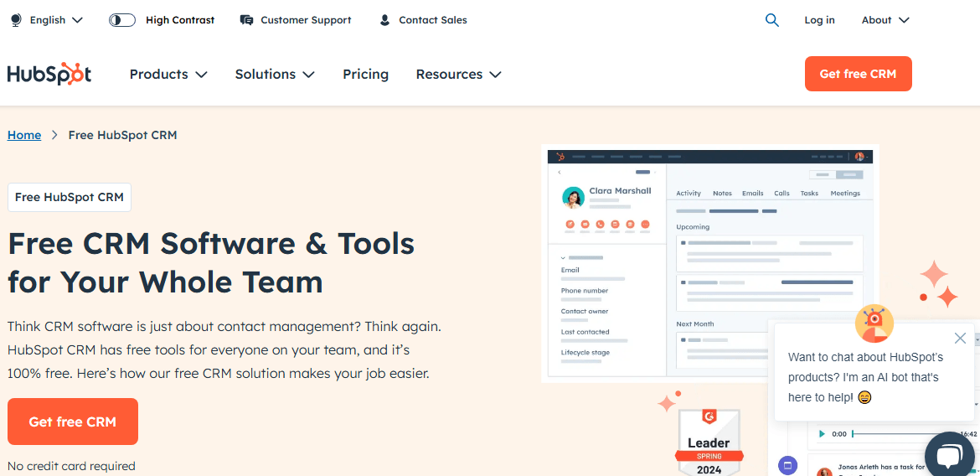Click the 'Upcoming' heading in preview
Image resolution: width=980 pixels, height=476 pixels.
(x=693, y=227)
